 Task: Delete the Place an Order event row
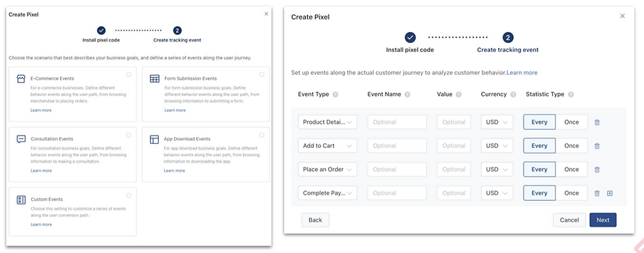(x=597, y=170)
